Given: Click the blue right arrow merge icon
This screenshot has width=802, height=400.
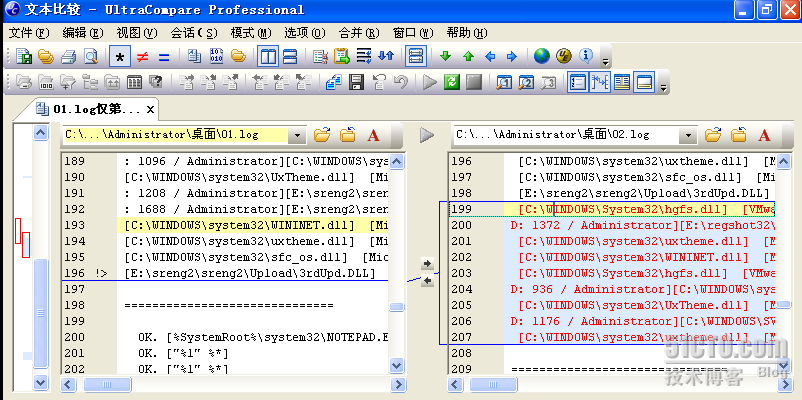Looking at the screenshot, I should [511, 56].
